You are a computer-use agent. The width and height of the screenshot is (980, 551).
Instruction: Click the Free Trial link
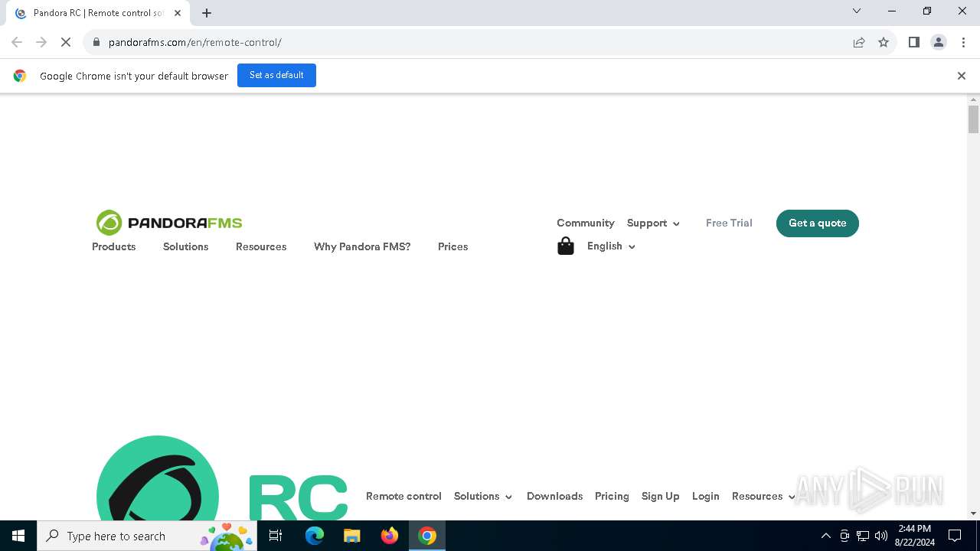[729, 223]
